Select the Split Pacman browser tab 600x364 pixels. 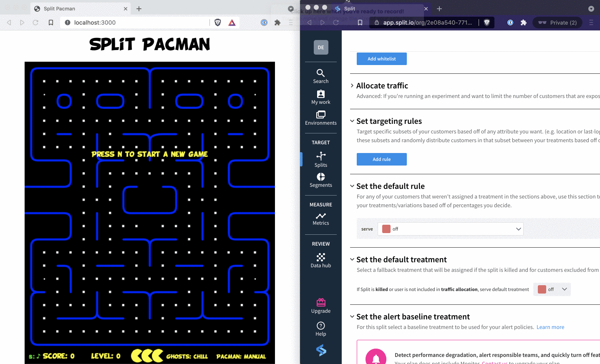coord(81,9)
